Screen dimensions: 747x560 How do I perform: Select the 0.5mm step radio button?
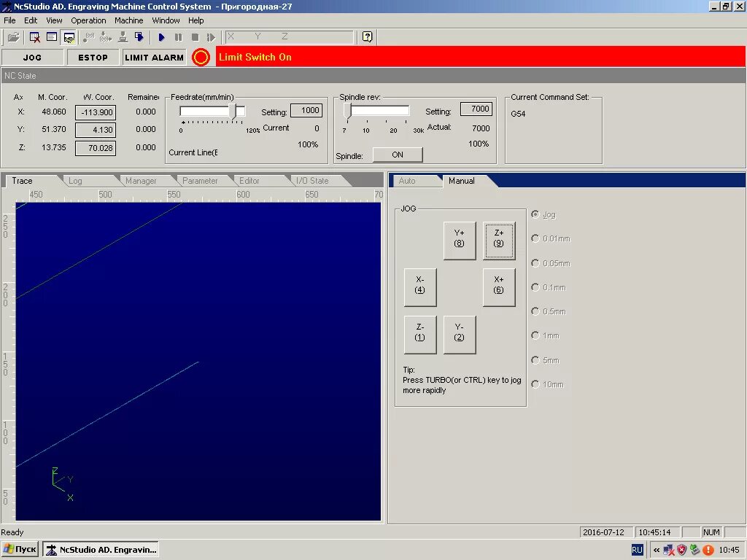pyautogui.click(x=535, y=311)
